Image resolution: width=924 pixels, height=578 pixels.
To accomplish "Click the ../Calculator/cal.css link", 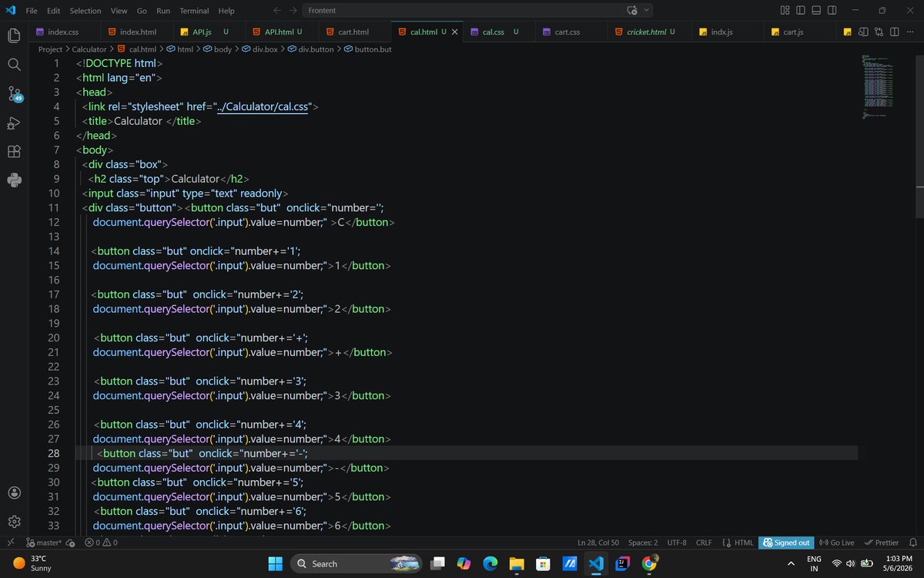I will pyautogui.click(x=261, y=106).
